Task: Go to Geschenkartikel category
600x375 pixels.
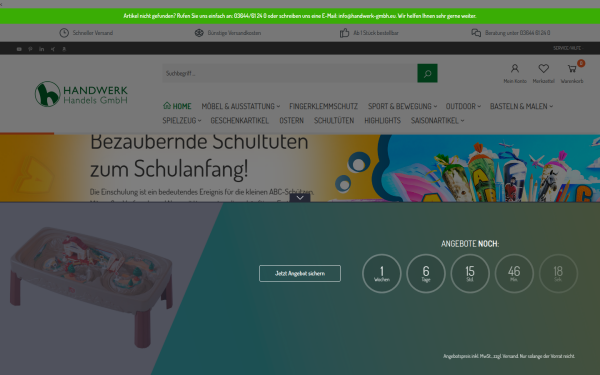Action: (240, 121)
